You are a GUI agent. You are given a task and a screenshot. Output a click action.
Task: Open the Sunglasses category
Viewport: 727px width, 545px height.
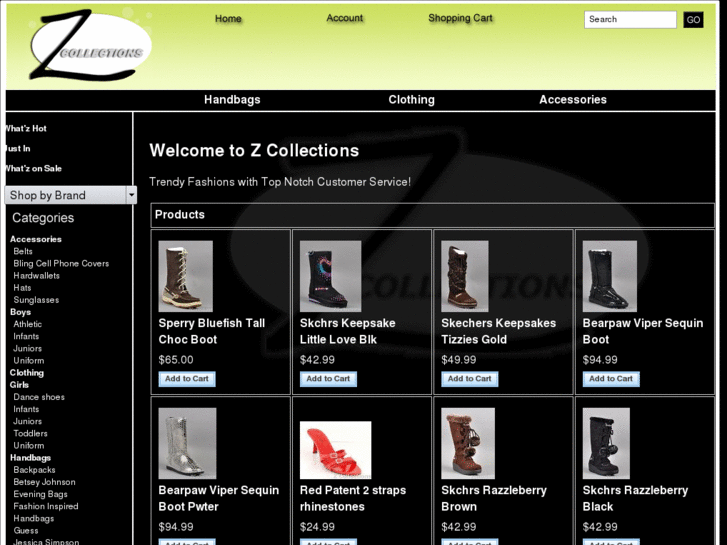point(36,300)
